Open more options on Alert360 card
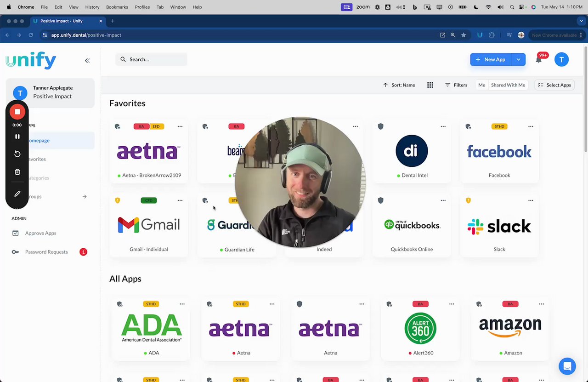The width and height of the screenshot is (588, 382). coord(452,304)
